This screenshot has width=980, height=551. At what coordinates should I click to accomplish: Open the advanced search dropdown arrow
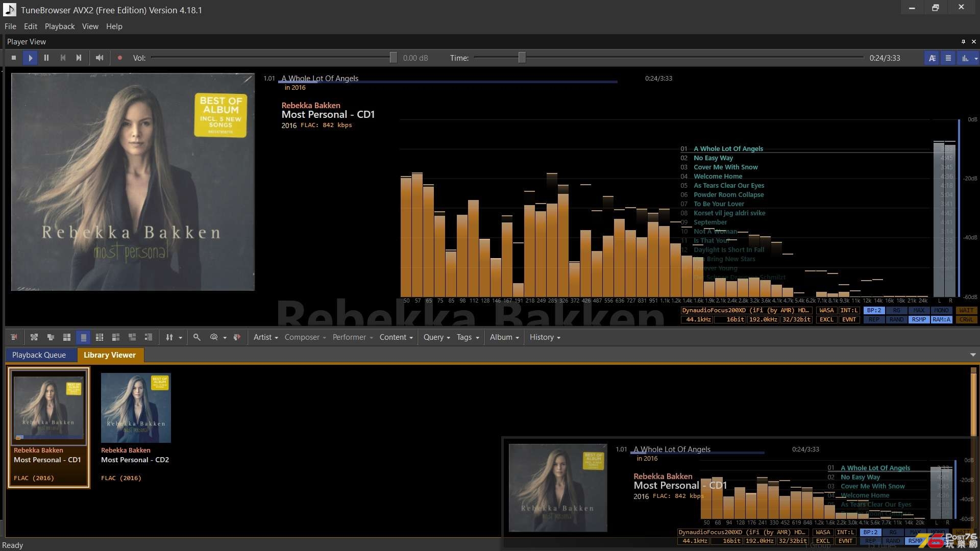pyautogui.click(x=225, y=338)
